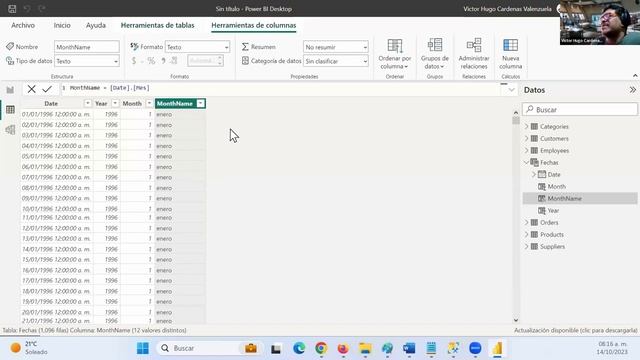The height and width of the screenshot is (360, 640).
Task: Collapse the Datos pane with double chevron
Action: 633,90
